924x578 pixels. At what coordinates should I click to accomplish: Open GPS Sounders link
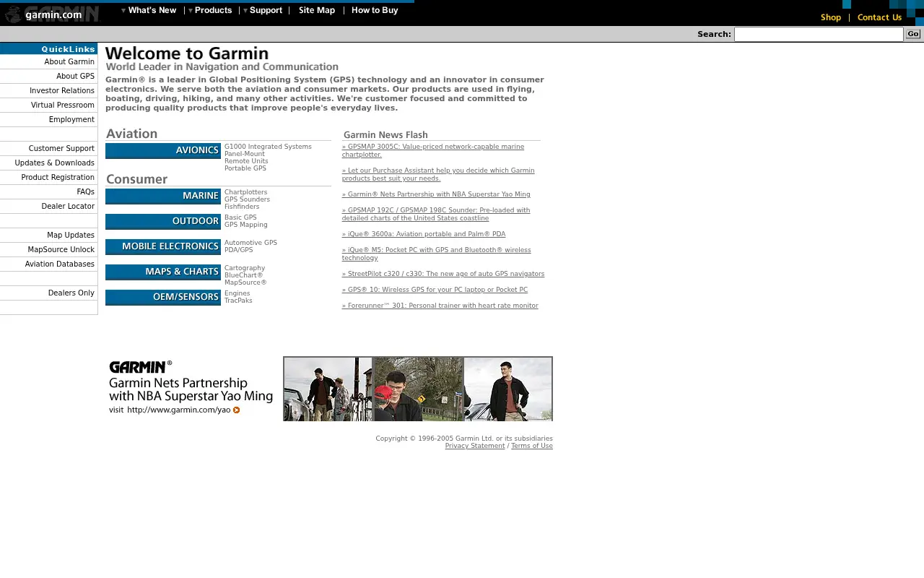248,199
